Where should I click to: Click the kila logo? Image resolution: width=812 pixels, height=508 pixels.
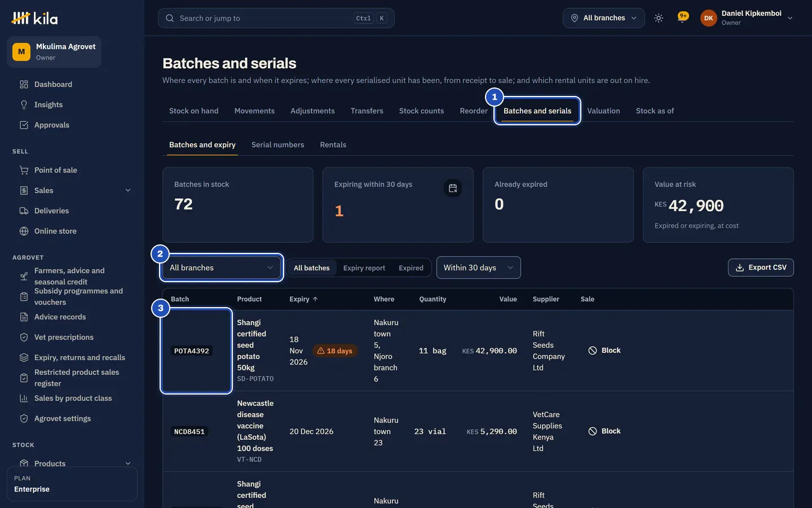(x=34, y=18)
